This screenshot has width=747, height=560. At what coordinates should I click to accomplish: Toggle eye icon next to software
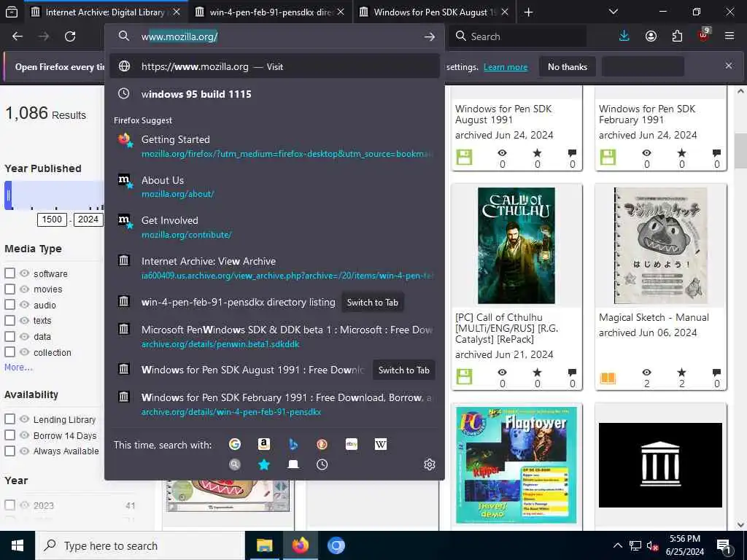(24, 273)
